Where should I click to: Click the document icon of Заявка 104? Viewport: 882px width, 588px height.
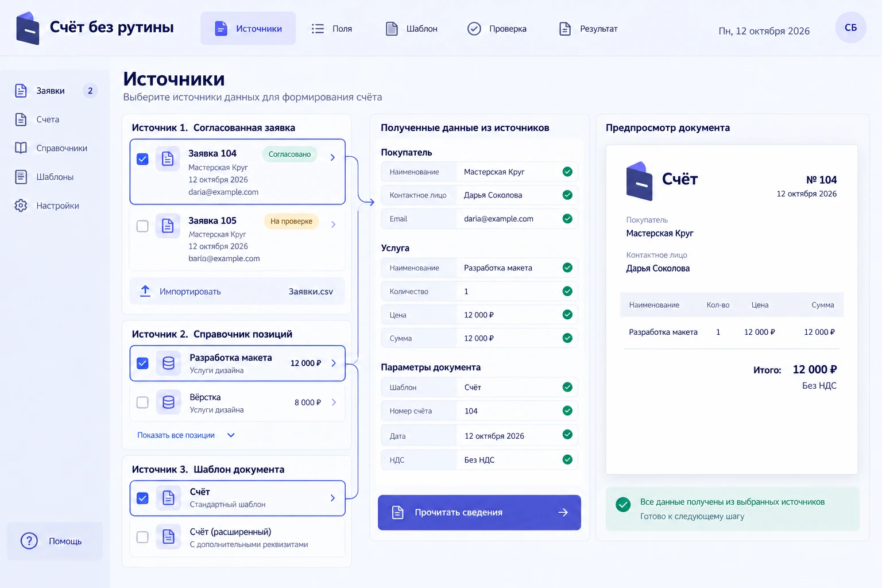pos(168,159)
